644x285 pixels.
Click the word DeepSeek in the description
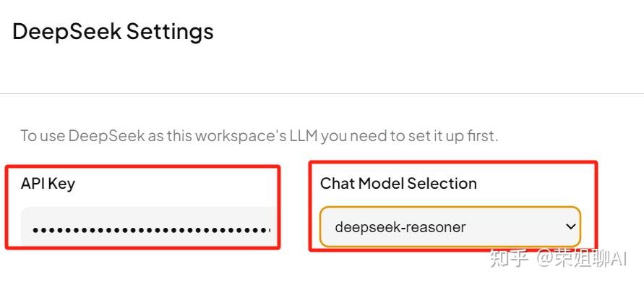pos(107,136)
